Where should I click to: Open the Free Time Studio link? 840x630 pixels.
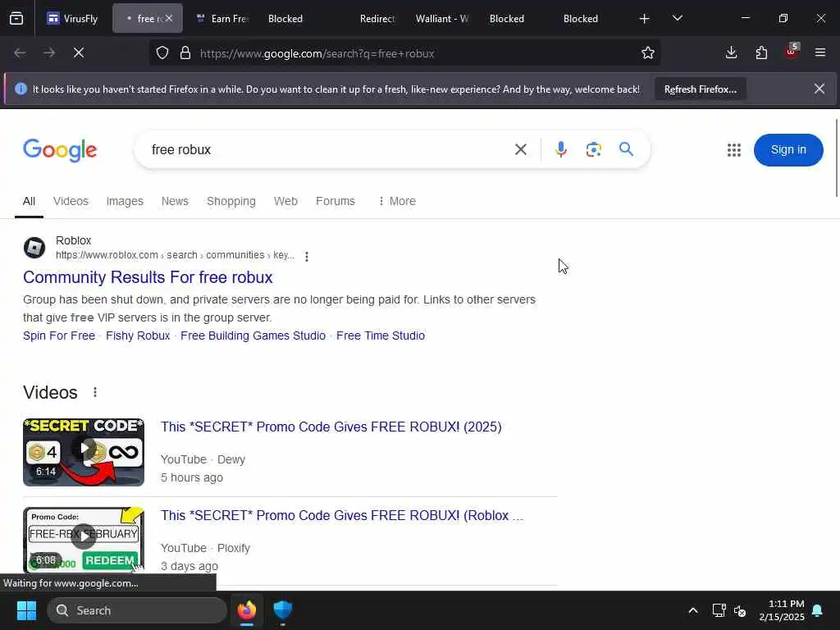[x=381, y=336]
